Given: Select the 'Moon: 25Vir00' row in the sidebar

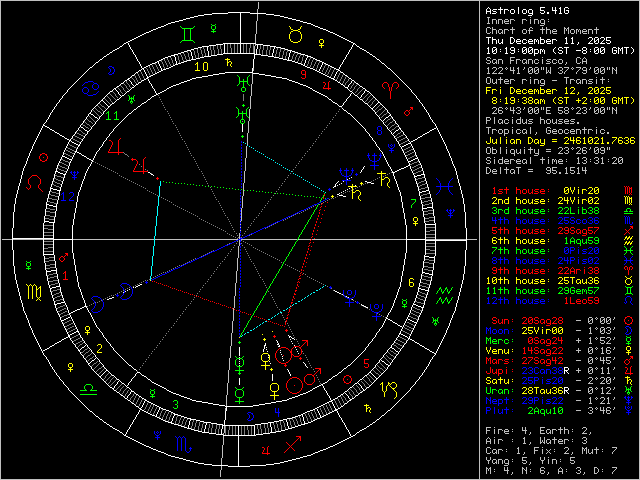Looking at the screenshot, I should [x=547, y=330].
